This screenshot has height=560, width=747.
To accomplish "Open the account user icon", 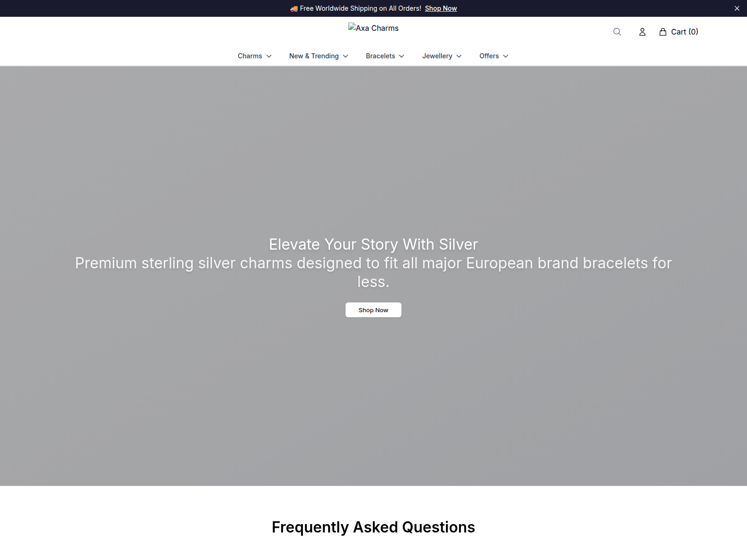I will pyautogui.click(x=642, y=32).
